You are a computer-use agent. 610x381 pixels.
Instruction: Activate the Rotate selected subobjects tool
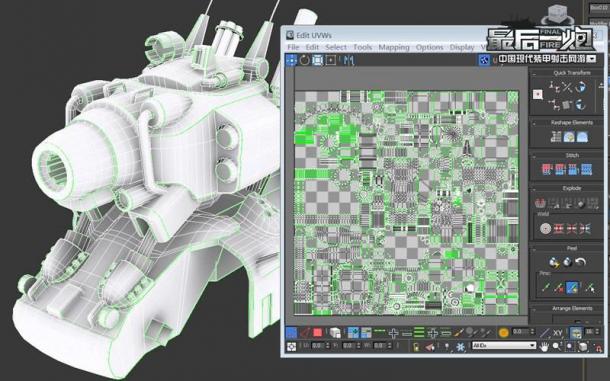(304, 60)
